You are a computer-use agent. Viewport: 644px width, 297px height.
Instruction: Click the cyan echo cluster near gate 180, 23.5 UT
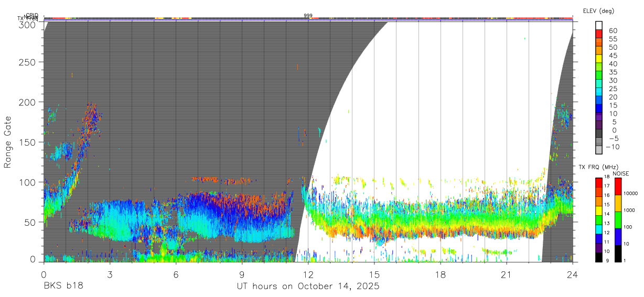coord(564,115)
